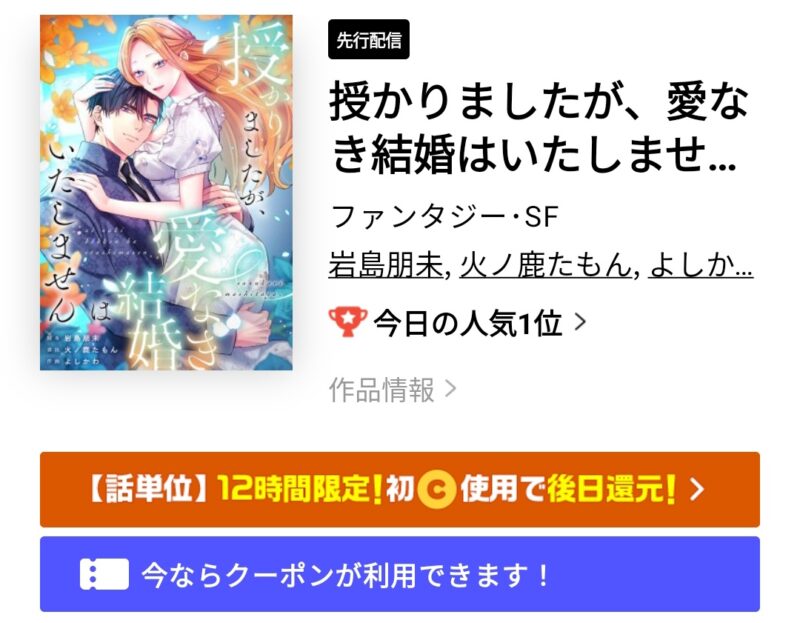Tap 今ならクーポンが利用できます blue banner
Image resolution: width=800 pixels, height=623 pixels.
click(x=400, y=574)
